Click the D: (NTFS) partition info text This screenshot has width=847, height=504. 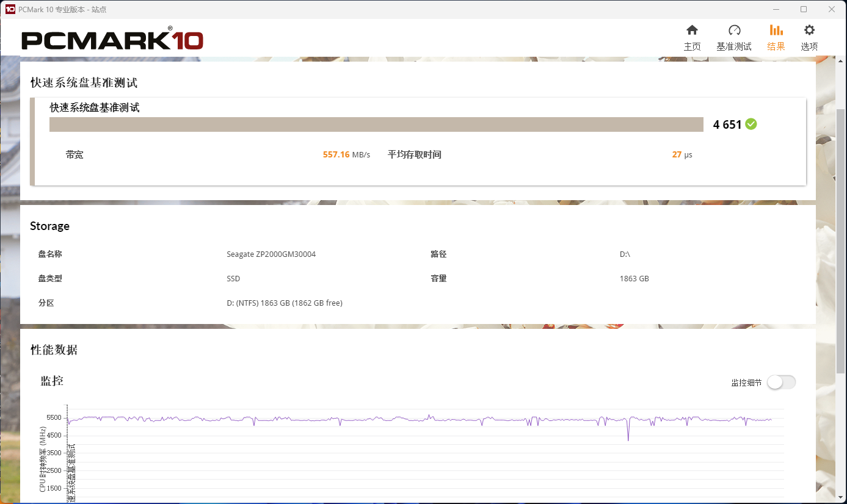[x=285, y=303]
